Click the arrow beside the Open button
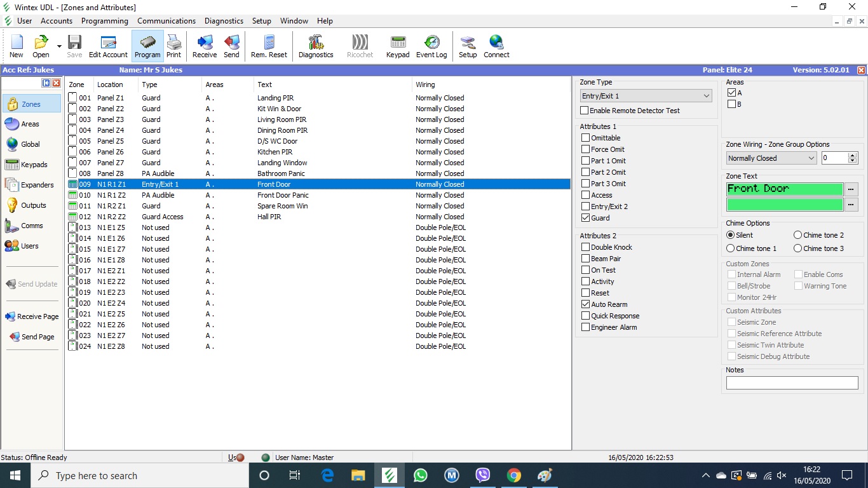Screen dimensions: 868x488 click(59, 46)
